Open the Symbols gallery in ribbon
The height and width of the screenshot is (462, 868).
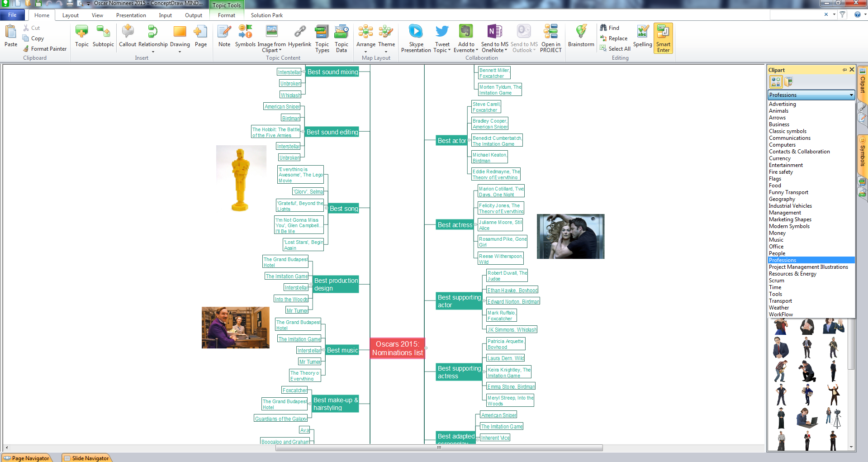pyautogui.click(x=245, y=36)
